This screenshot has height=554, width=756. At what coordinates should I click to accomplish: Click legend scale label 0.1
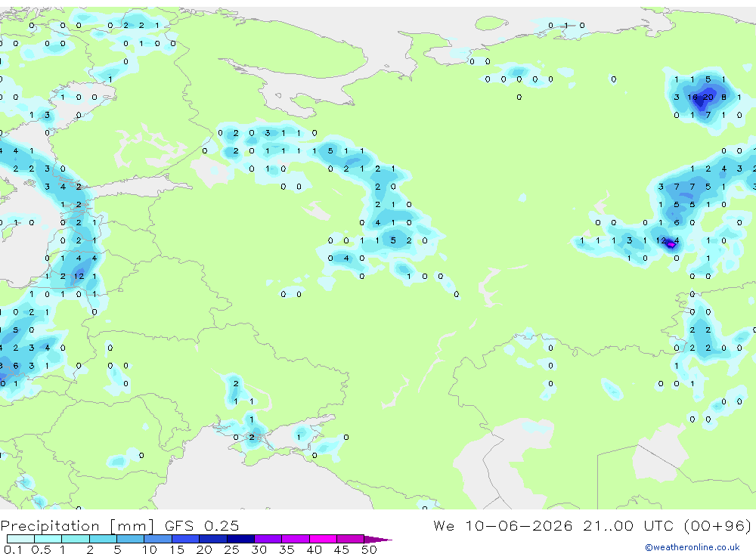click(13, 549)
